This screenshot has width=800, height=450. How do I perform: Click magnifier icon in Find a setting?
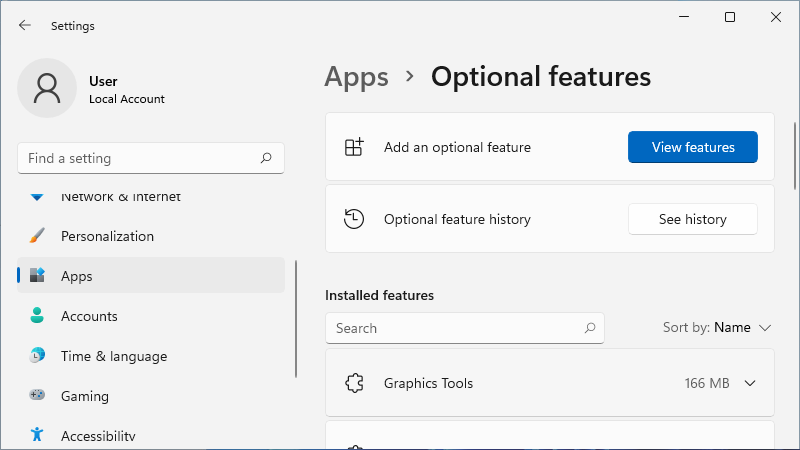click(266, 158)
